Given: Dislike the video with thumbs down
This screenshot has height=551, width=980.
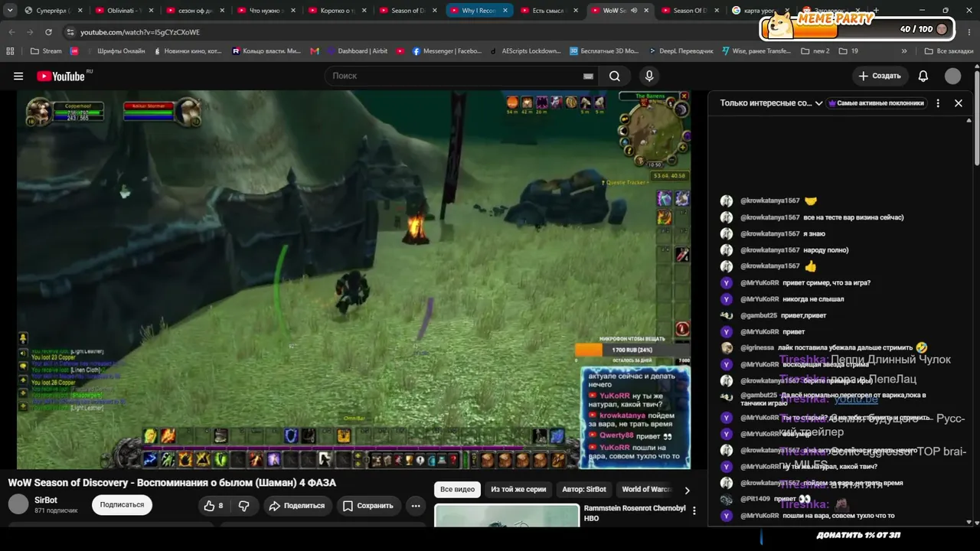Looking at the screenshot, I should point(244,505).
